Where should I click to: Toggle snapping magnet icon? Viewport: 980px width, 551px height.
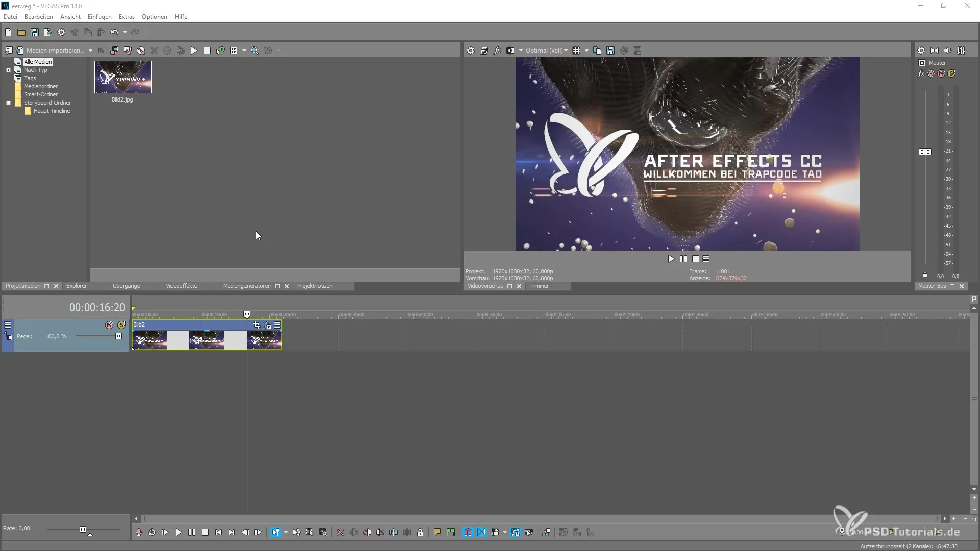pos(468,532)
